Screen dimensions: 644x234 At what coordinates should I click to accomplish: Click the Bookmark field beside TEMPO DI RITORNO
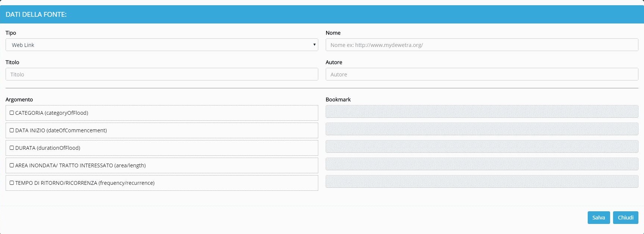(482, 181)
